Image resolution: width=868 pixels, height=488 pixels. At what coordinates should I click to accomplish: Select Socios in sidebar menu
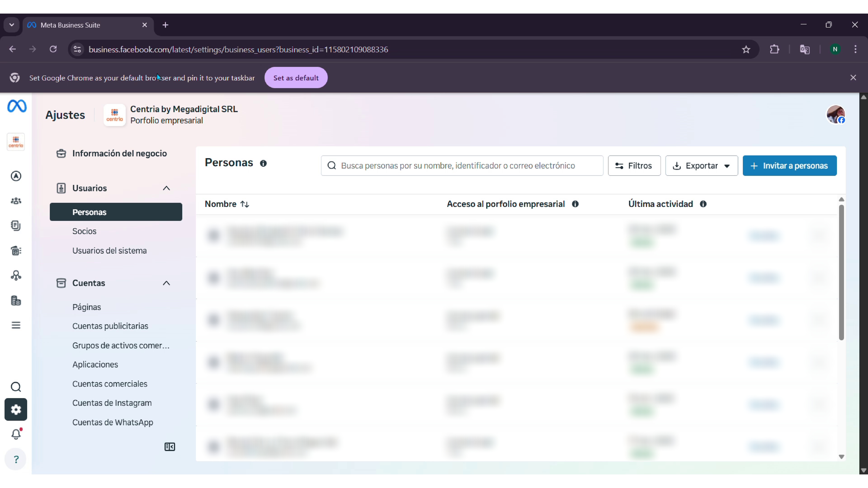[x=84, y=231]
